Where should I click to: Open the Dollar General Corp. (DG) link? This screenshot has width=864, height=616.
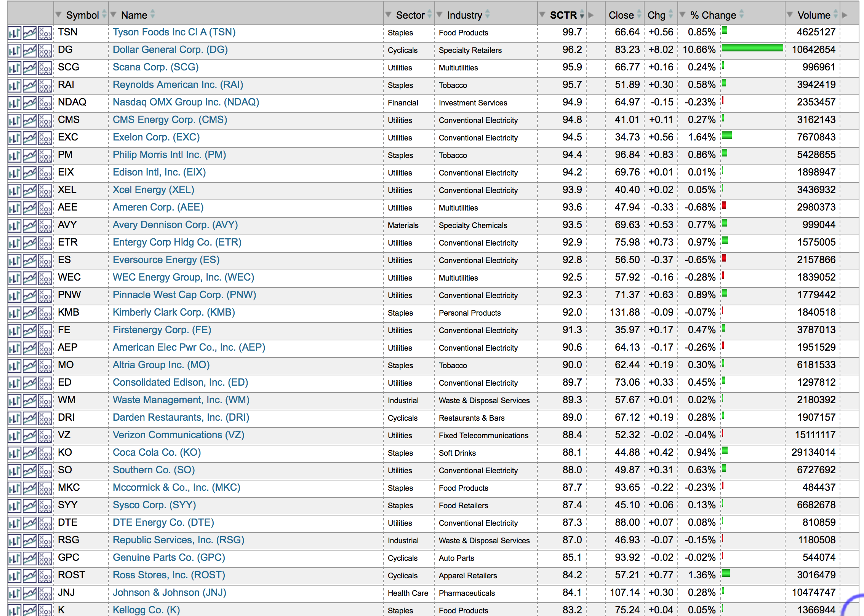pyautogui.click(x=170, y=50)
